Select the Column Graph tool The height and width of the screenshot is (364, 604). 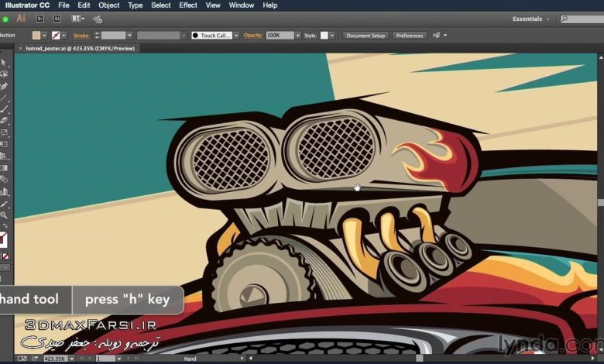click(x=4, y=191)
